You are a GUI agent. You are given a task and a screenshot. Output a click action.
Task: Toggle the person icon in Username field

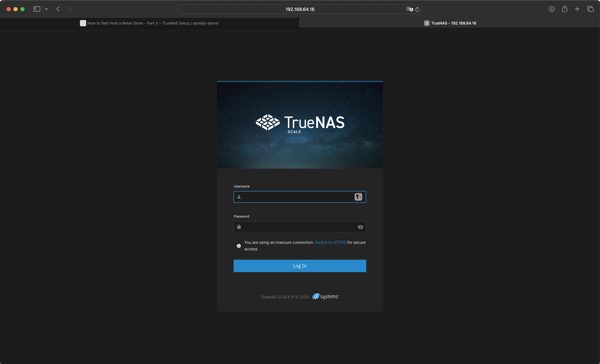point(239,197)
